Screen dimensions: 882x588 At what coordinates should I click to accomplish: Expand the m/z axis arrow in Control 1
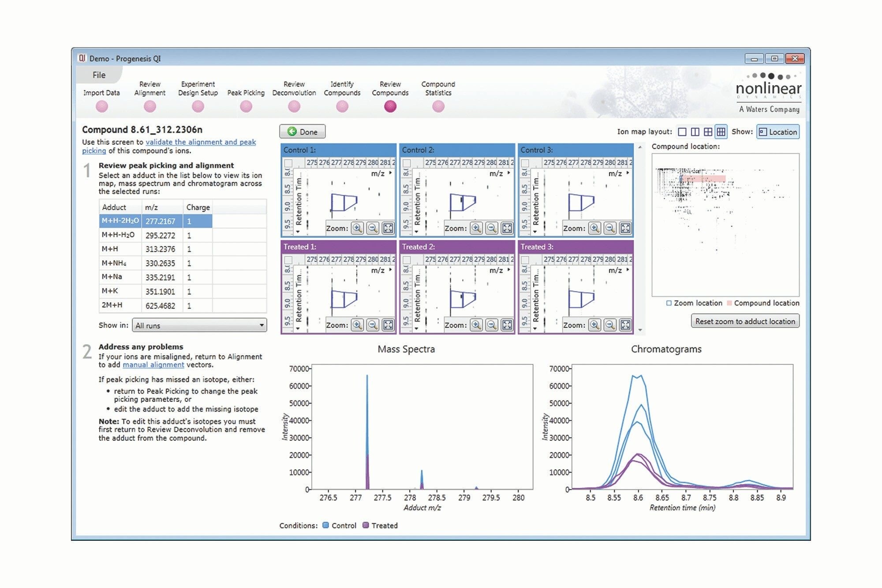(x=391, y=173)
